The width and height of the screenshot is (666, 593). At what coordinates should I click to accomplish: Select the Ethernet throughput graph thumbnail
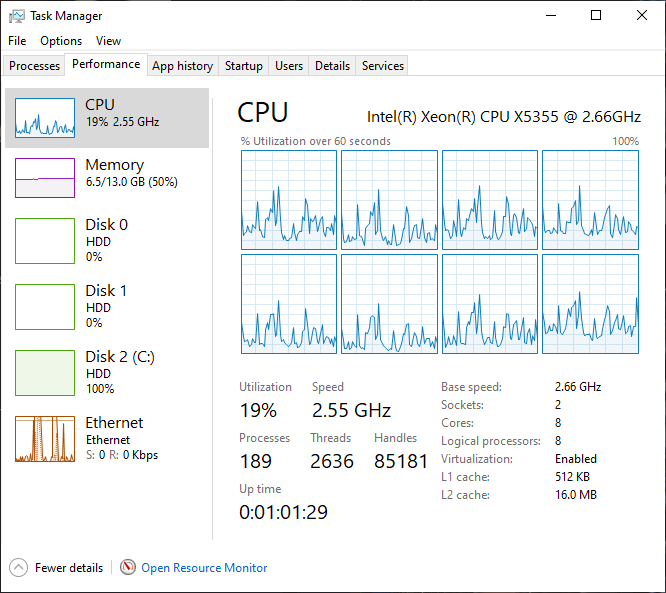click(x=45, y=439)
